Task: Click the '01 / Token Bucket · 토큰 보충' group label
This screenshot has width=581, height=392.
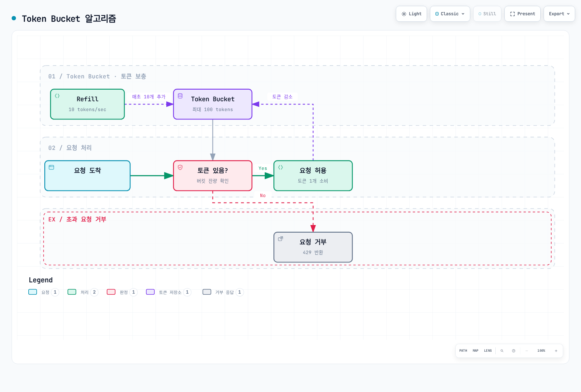Action: (97, 76)
